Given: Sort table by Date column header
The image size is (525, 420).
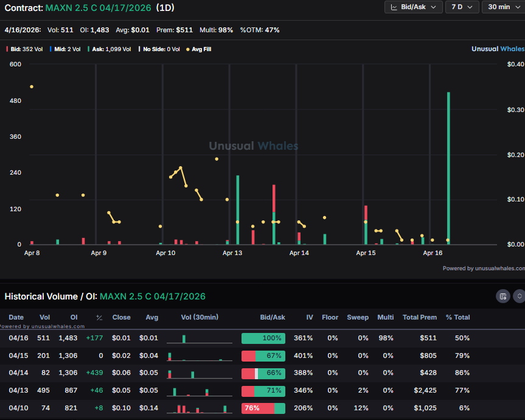Looking at the screenshot, I should click(16, 317).
